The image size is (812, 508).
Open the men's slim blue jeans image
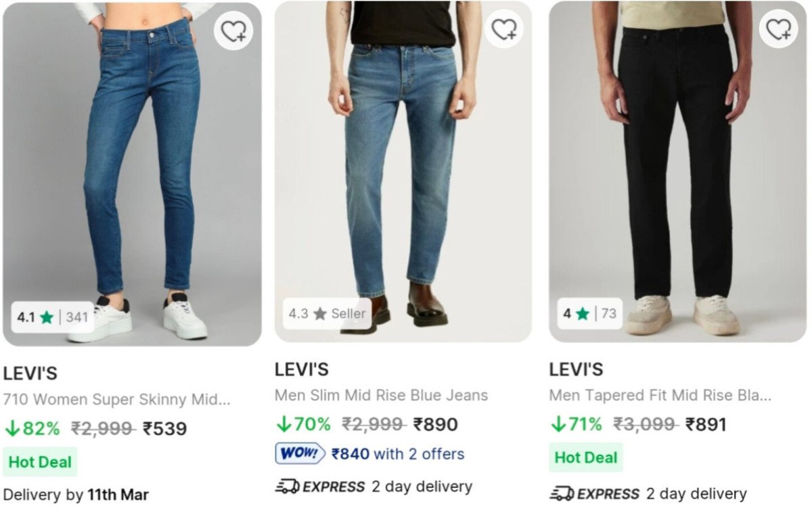coord(403,169)
